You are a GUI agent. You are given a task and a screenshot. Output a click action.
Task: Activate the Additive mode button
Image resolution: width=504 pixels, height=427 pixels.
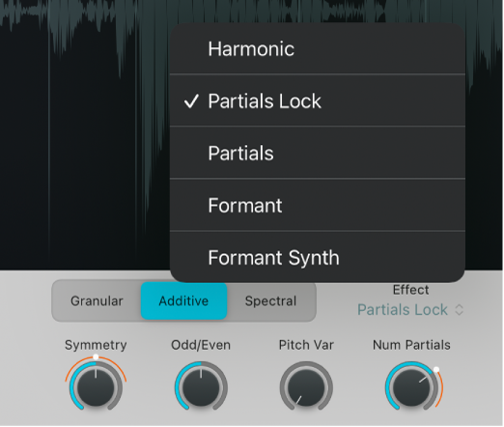[183, 301]
